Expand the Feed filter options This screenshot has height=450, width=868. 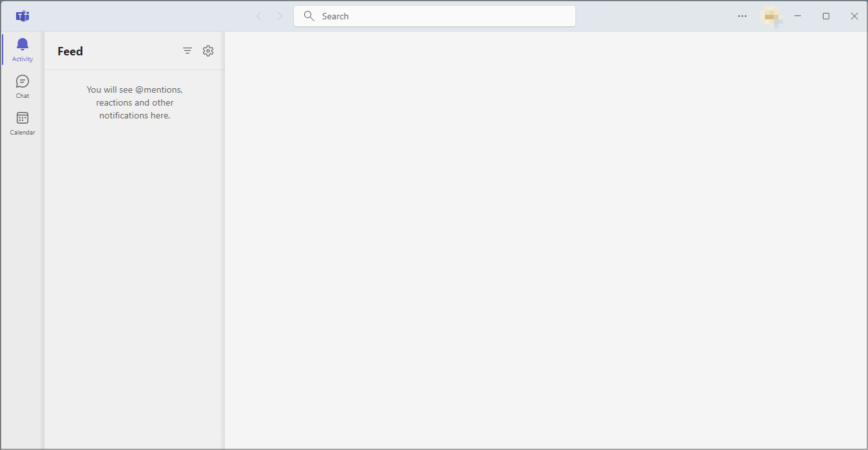pos(188,50)
